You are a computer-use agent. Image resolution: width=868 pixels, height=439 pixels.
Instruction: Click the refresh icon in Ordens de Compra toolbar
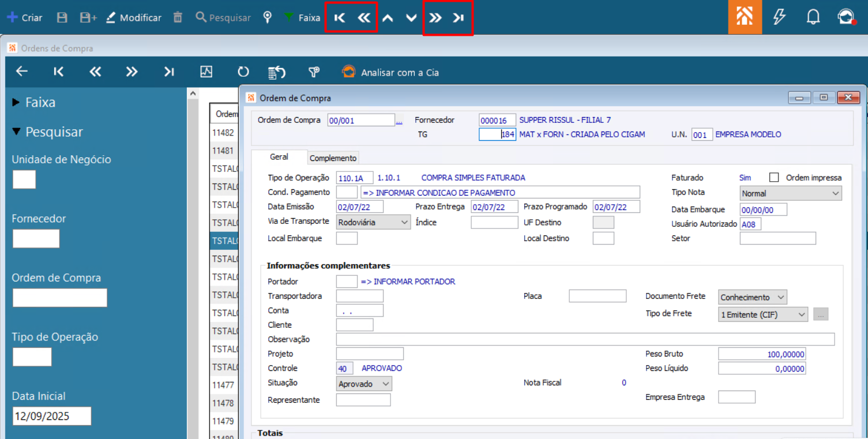pyautogui.click(x=243, y=72)
